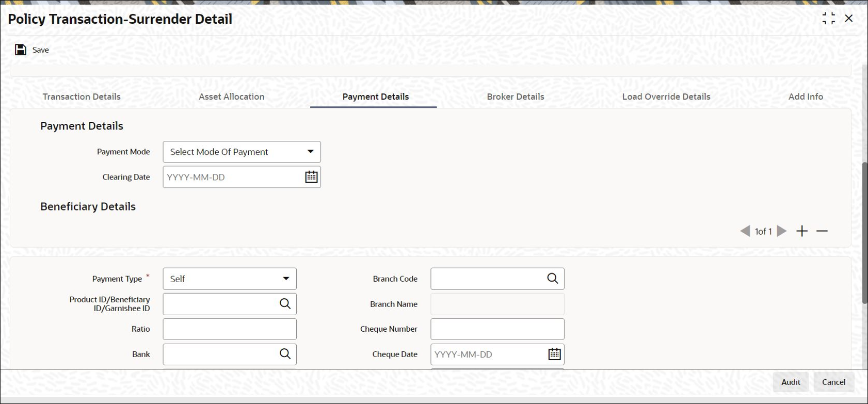Switch to the Add Info tab

tap(806, 96)
